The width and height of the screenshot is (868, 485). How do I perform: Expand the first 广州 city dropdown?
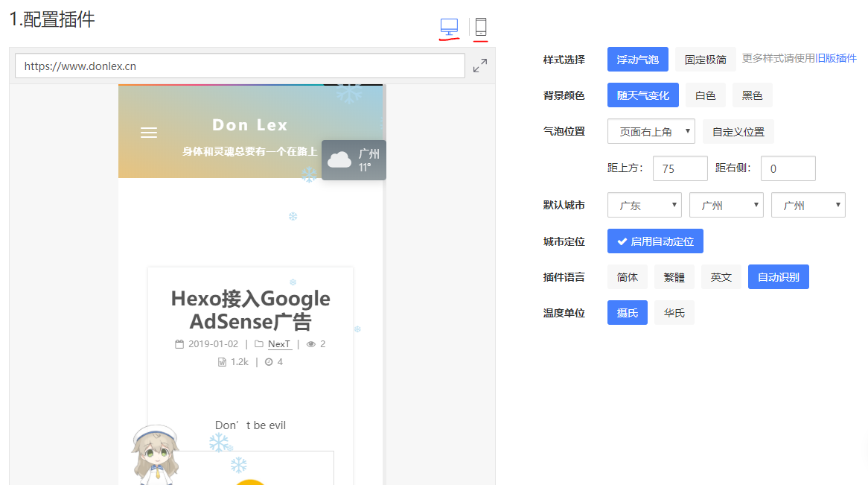click(x=726, y=204)
